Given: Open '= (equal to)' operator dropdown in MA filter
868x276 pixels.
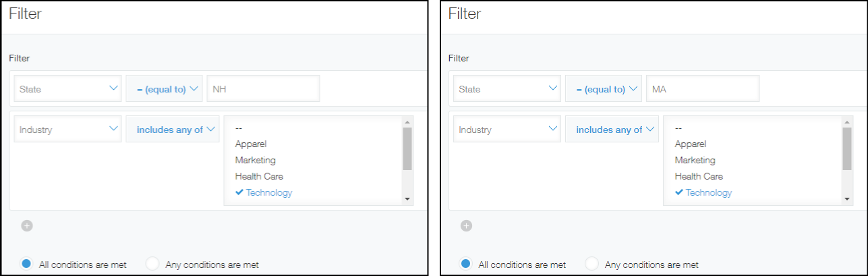Looking at the screenshot, I should 604,88.
